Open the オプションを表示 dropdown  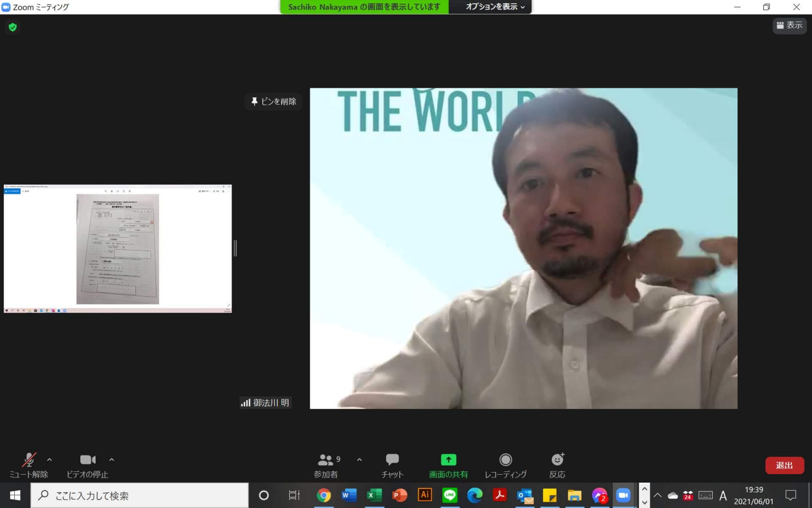(x=495, y=7)
